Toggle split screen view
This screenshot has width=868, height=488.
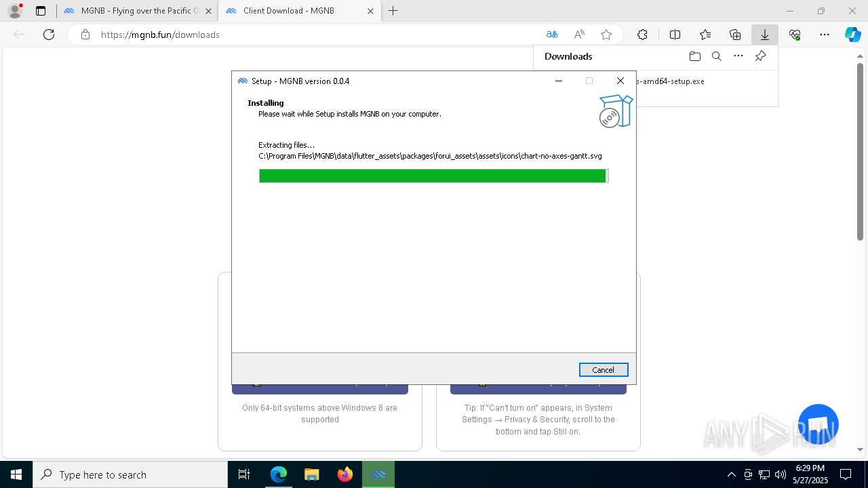tap(675, 35)
